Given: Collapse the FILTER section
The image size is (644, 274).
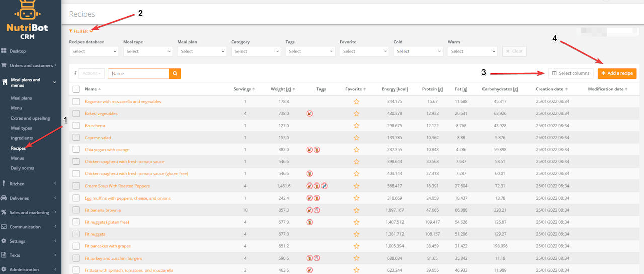Looking at the screenshot, I should click(80, 31).
